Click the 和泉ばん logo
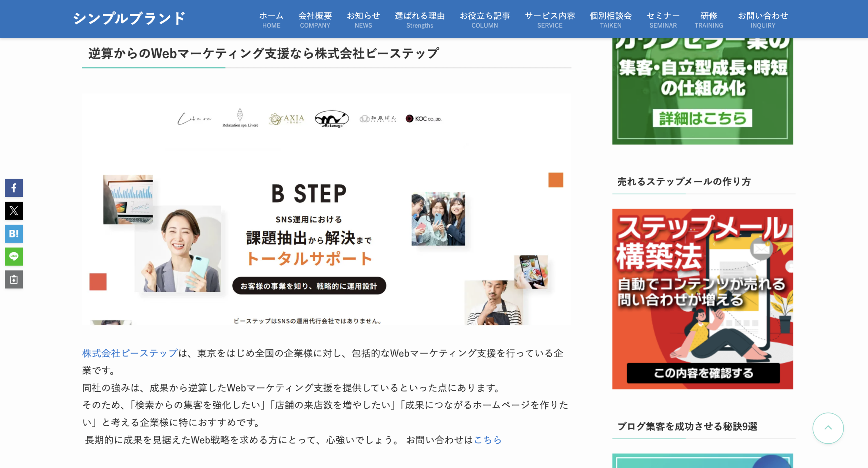This screenshot has width=868, height=468. click(378, 119)
